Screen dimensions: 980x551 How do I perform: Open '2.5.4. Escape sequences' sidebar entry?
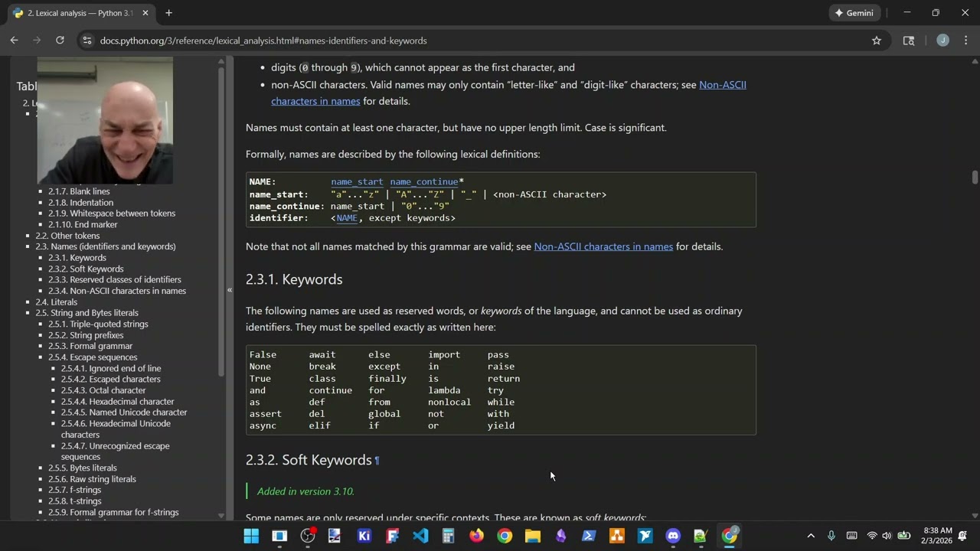[93, 357]
